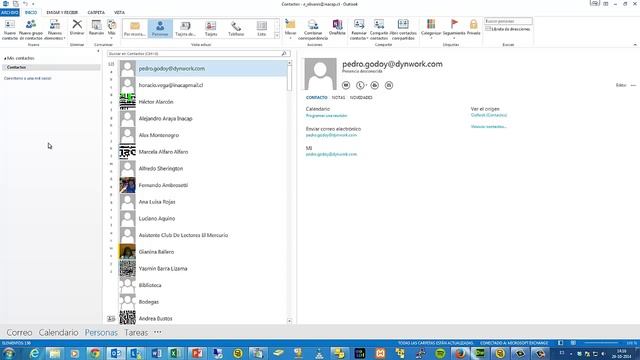Open Calendario in the navigation bar

pyautogui.click(x=58, y=333)
